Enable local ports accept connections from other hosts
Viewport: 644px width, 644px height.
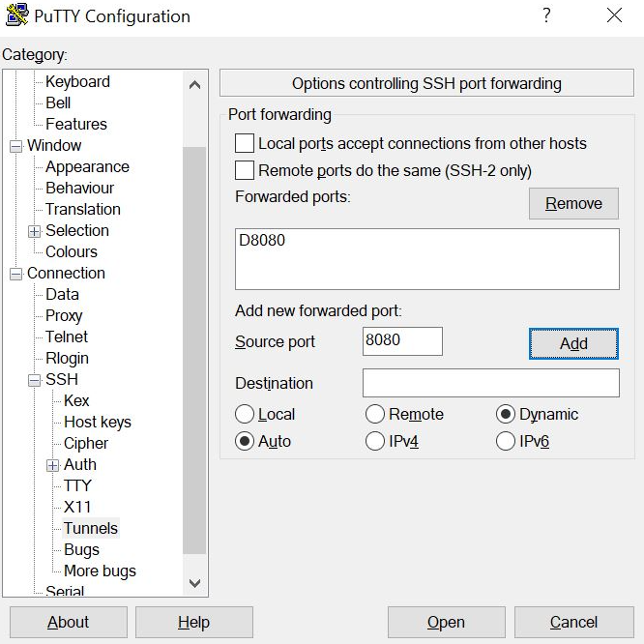coord(245,143)
